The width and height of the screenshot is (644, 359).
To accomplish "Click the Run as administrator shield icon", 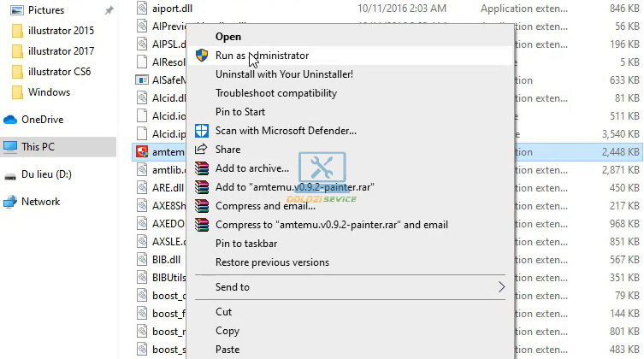I will (202, 56).
